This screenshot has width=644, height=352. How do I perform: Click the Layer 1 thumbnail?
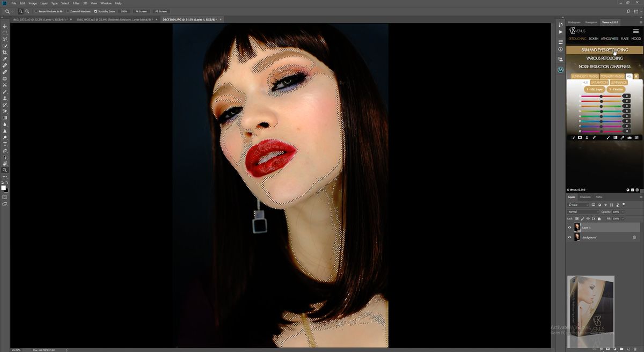pyautogui.click(x=577, y=227)
